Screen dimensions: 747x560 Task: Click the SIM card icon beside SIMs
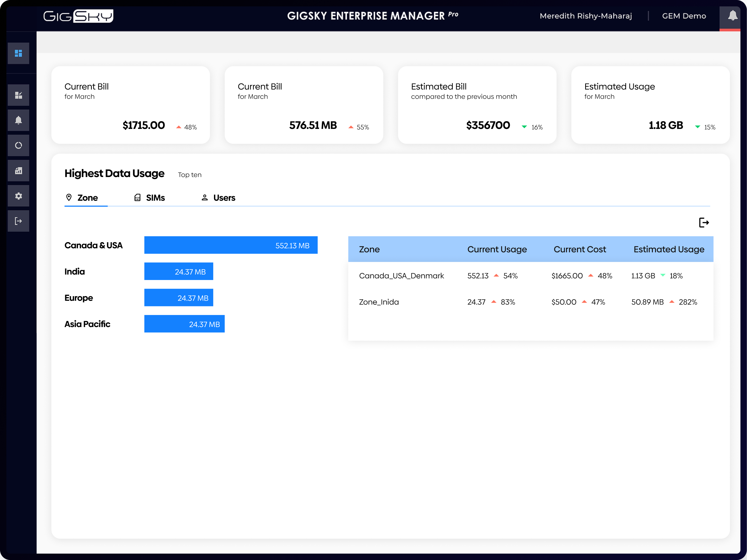[137, 197]
